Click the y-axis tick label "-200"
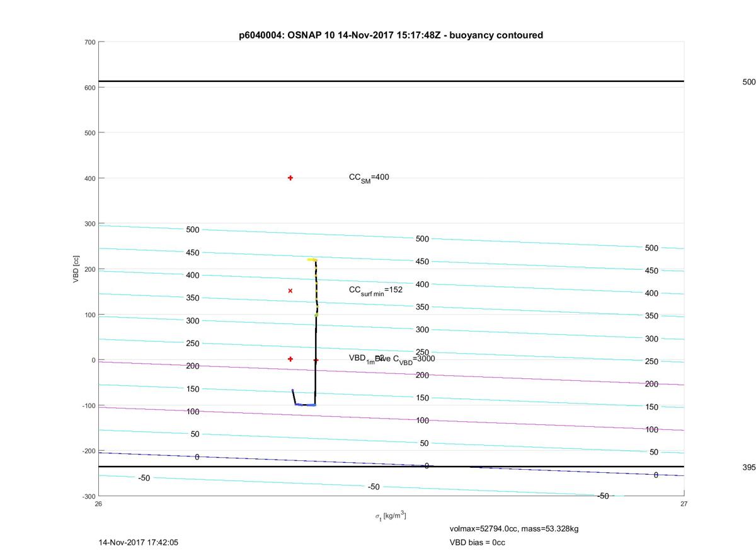This screenshot has width=756, height=558. [88, 451]
